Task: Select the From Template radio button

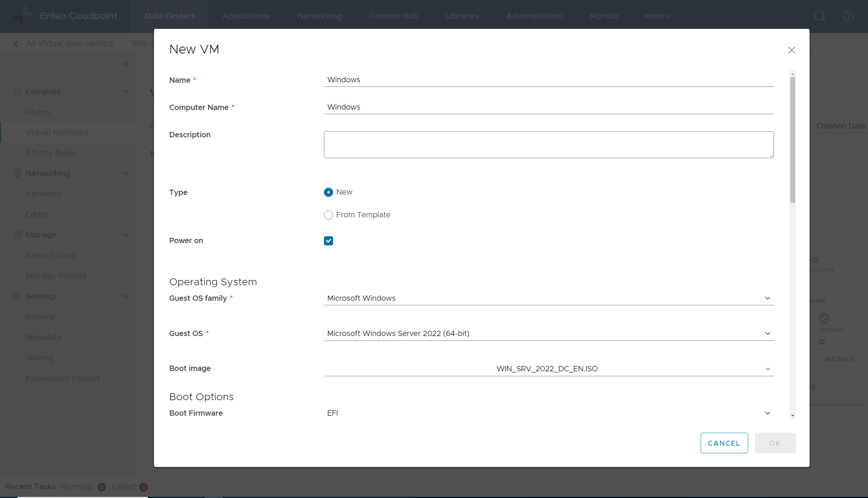Action: (329, 215)
